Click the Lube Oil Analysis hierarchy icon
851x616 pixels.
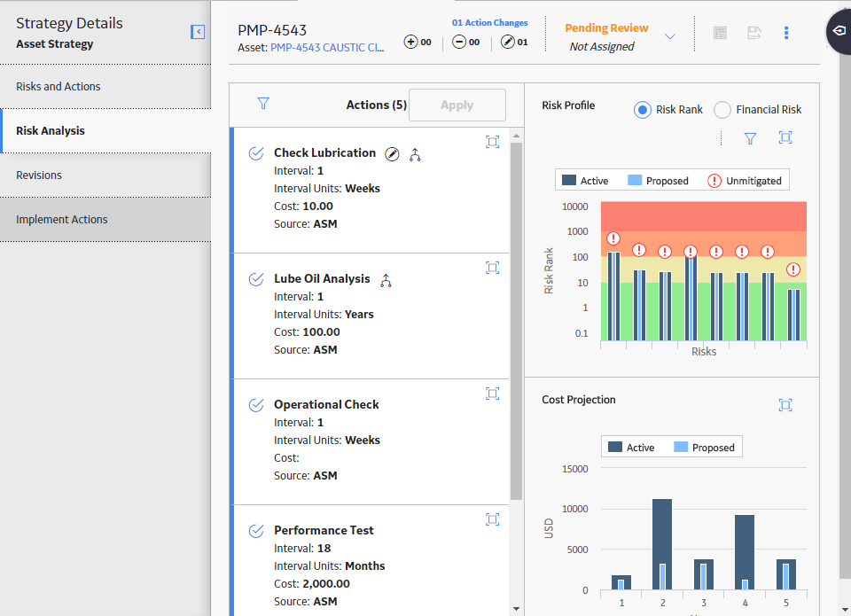pyautogui.click(x=386, y=281)
